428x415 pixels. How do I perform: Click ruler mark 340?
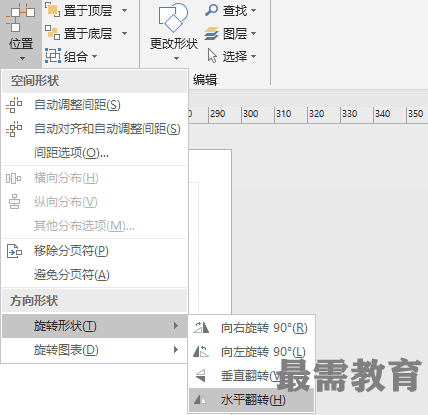pyautogui.click(x=383, y=114)
